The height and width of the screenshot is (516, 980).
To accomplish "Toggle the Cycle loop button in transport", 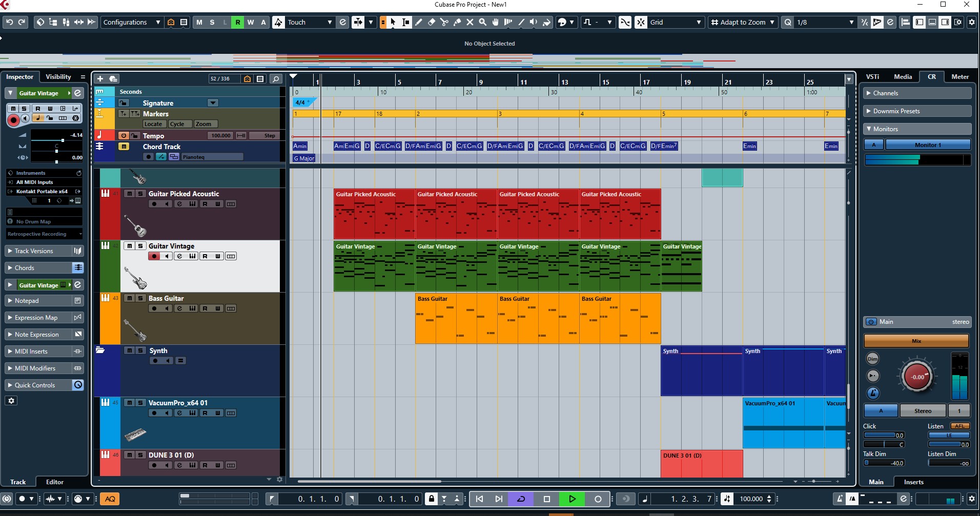I will click(x=521, y=499).
